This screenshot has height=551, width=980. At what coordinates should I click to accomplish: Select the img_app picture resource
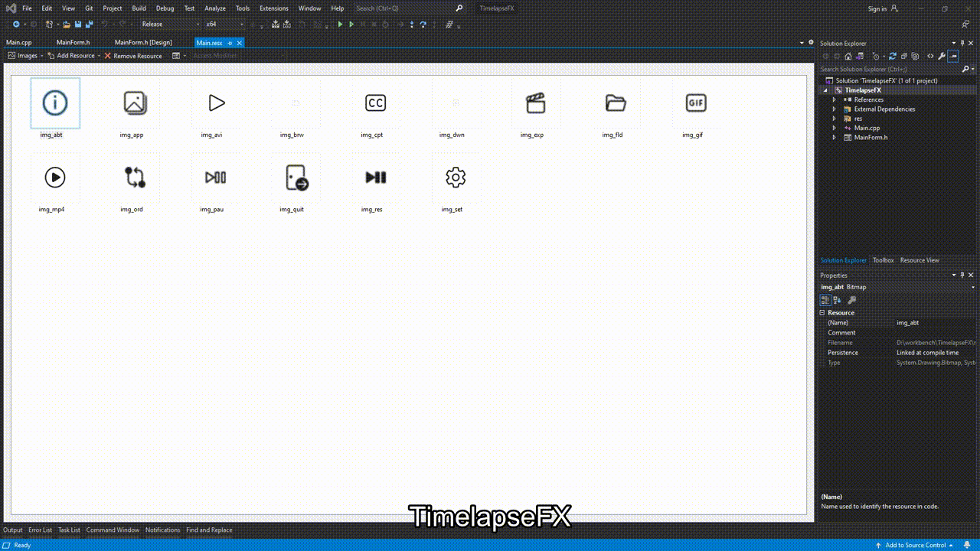click(x=135, y=103)
